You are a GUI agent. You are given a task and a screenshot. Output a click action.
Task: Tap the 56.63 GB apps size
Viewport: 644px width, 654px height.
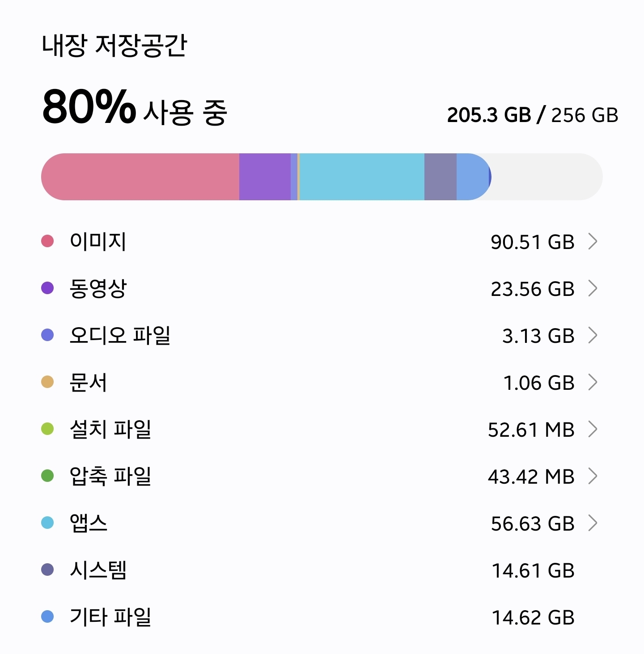532,524
